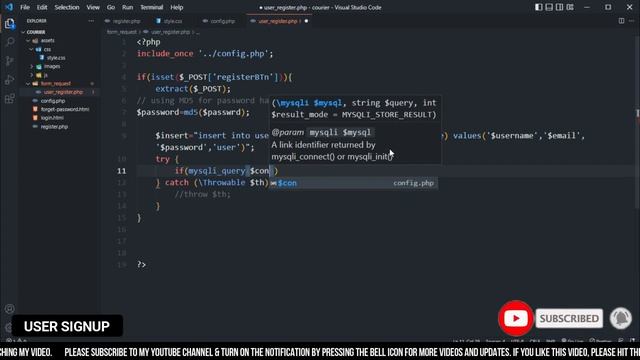Click the mysqli_query function call text

click(217, 171)
